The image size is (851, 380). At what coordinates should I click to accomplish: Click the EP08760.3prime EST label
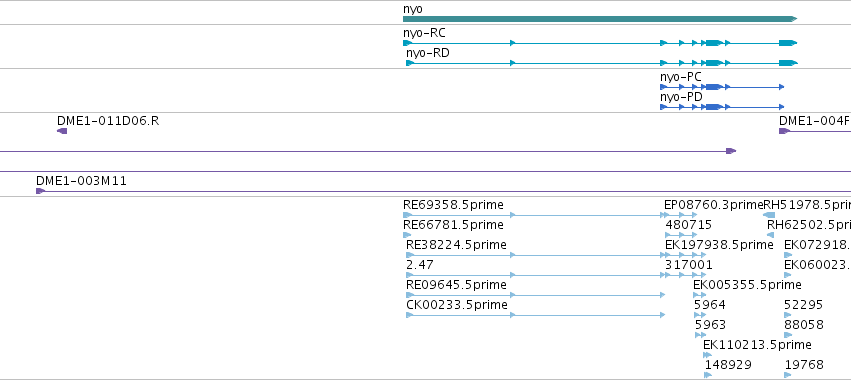pyautogui.click(x=714, y=205)
